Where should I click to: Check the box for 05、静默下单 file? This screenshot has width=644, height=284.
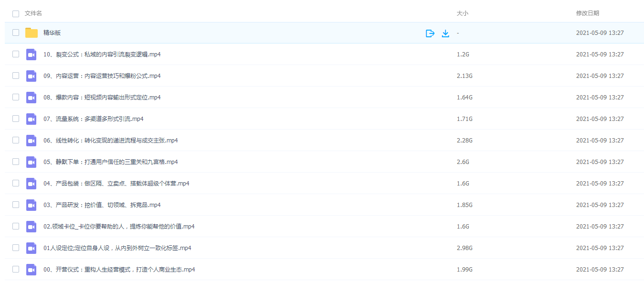click(x=16, y=162)
